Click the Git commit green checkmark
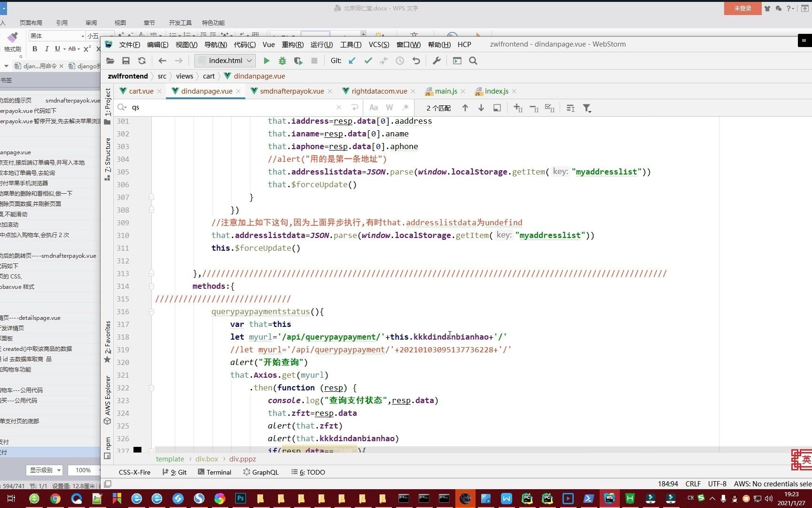This screenshot has width=812, height=508. (368, 61)
